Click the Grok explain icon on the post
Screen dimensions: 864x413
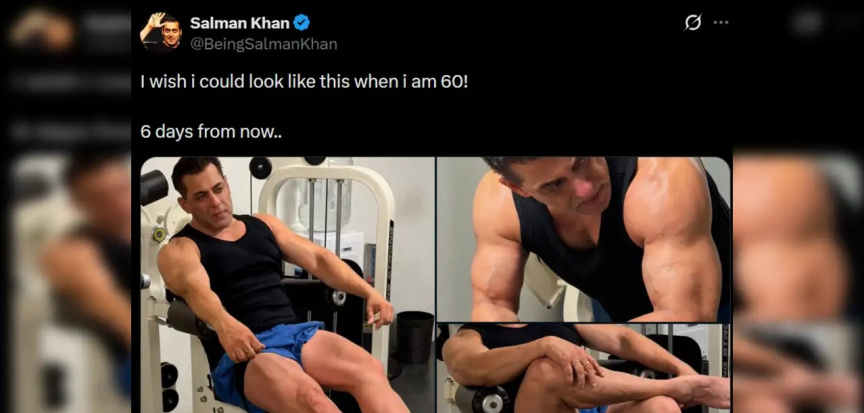692,23
